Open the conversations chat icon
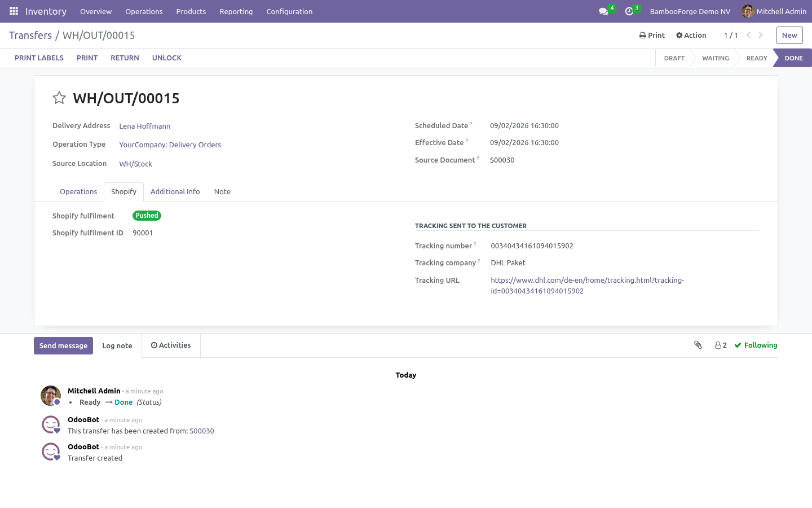Viewport: 812px width, 508px height. point(603,11)
